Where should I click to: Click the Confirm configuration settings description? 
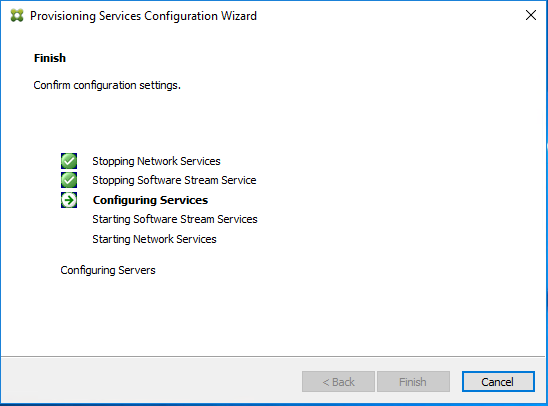(107, 85)
